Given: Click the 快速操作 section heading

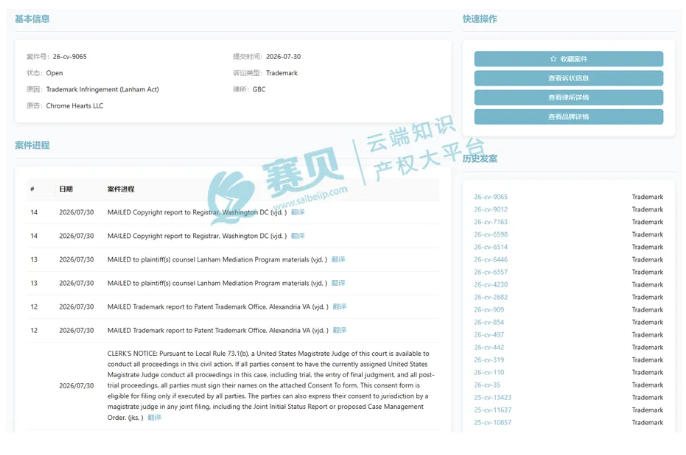Looking at the screenshot, I should [480, 19].
